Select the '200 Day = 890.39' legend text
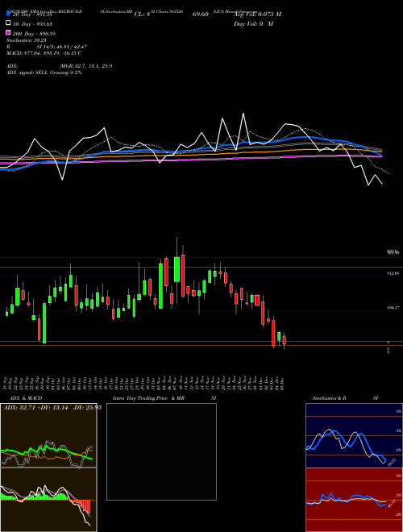Screen dimensions: 403x532 pos(35,34)
